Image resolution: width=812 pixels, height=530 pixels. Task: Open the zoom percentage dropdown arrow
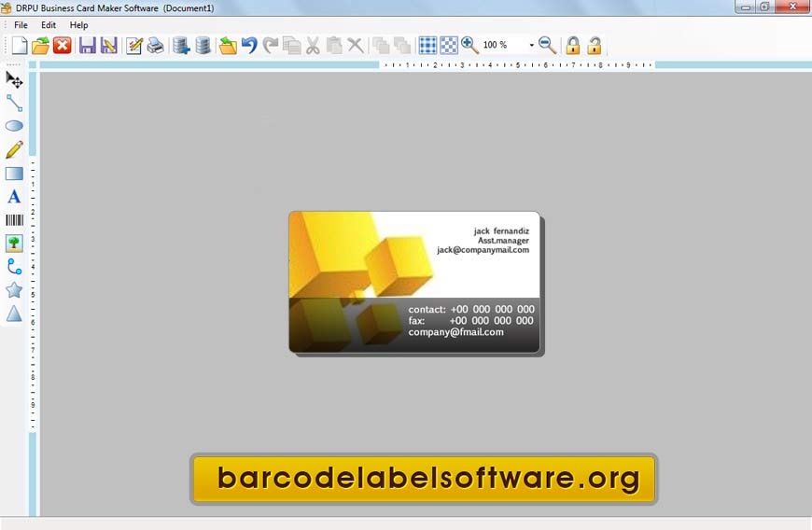531,46
